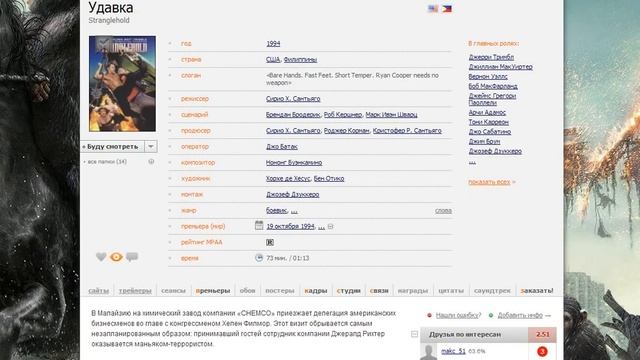Click the small icon after premiere date

coord(331,227)
